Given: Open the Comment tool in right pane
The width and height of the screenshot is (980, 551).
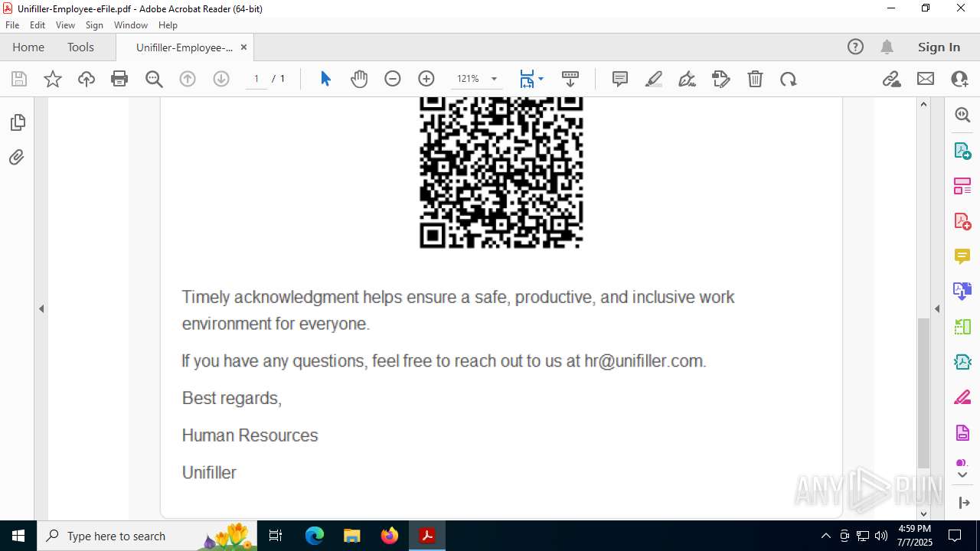Looking at the screenshot, I should coord(962,256).
